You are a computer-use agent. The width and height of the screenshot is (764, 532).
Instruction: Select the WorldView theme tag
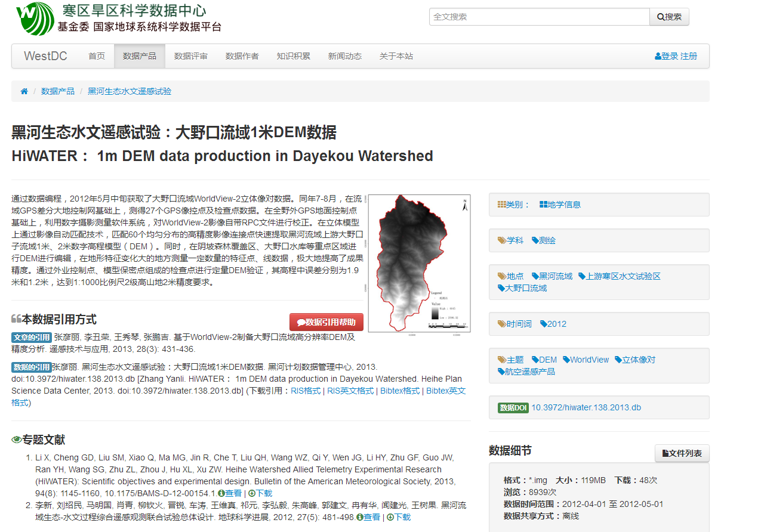pos(586,360)
